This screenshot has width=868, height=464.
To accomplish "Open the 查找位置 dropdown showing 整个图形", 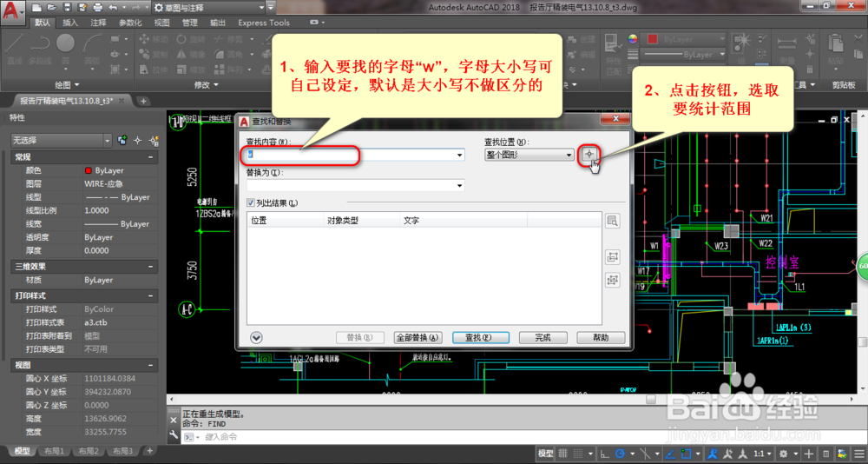I will coord(529,156).
